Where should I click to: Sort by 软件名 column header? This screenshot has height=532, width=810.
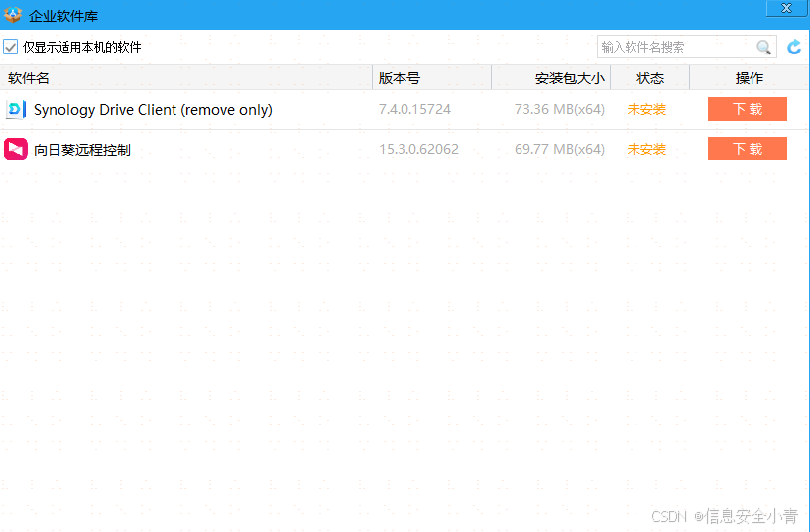186,78
